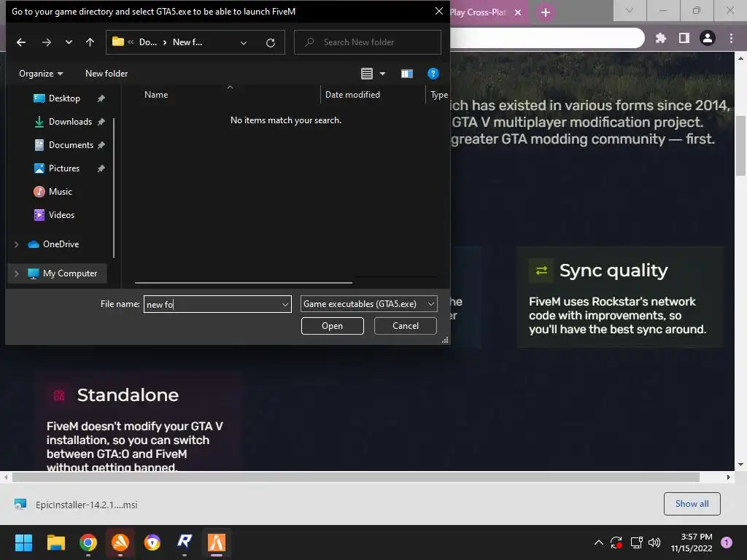Click the Search New folder box
Image resolution: width=747 pixels, height=560 pixels.
(x=368, y=42)
